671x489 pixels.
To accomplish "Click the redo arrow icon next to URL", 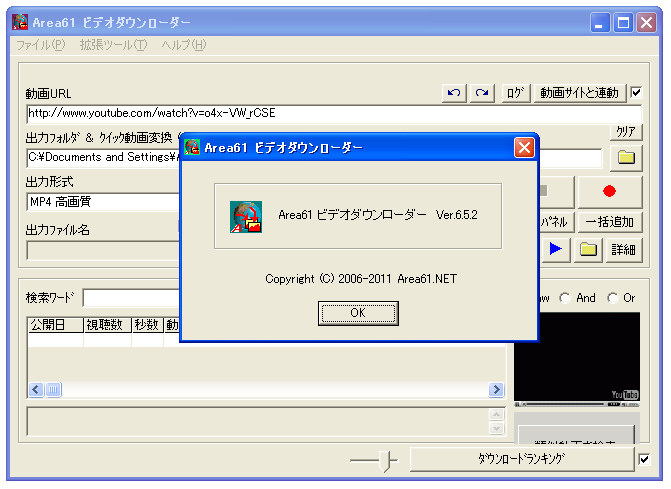I will pos(482,92).
